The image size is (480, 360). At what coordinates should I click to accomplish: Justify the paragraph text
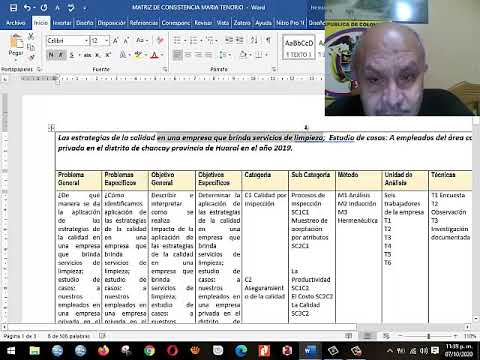click(x=209, y=54)
